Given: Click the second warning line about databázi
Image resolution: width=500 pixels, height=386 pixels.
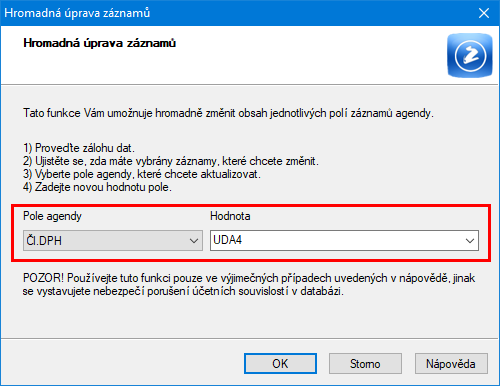Looking at the screenshot, I should pyautogui.click(x=183, y=291).
